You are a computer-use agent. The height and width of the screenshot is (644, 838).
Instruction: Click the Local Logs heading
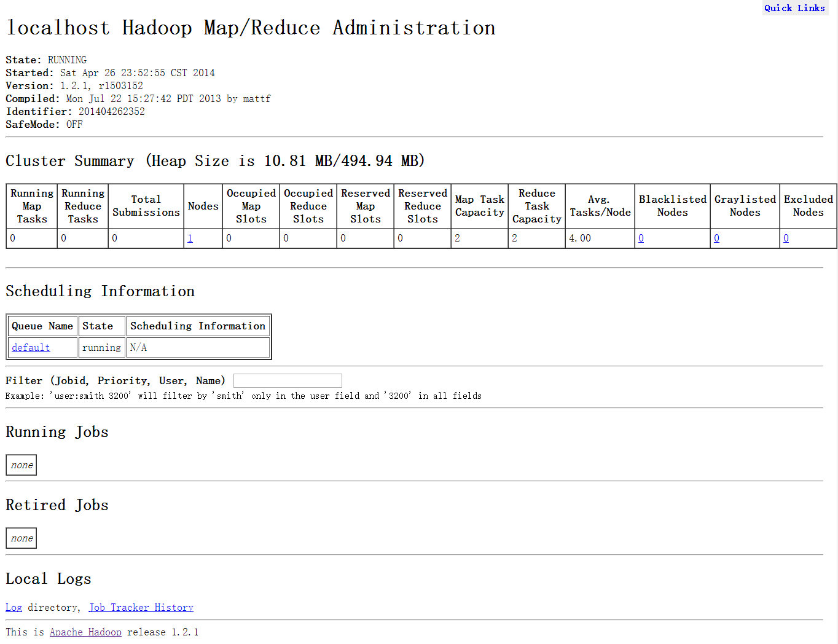49,579
